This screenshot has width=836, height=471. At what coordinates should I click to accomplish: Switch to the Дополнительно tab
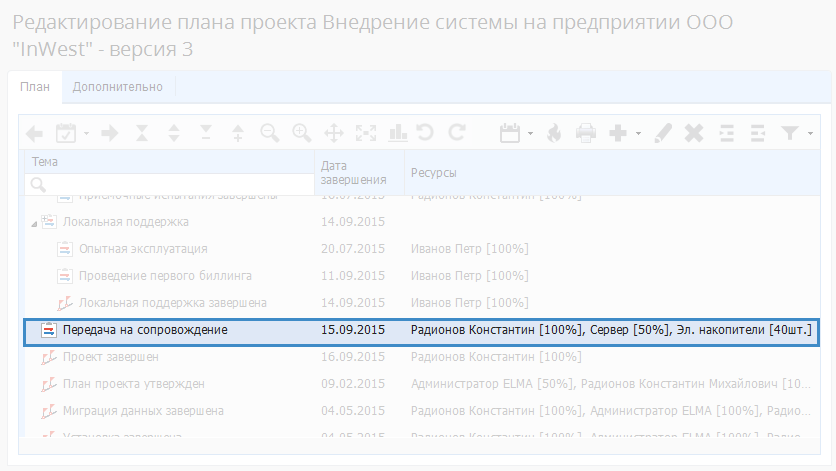117,87
